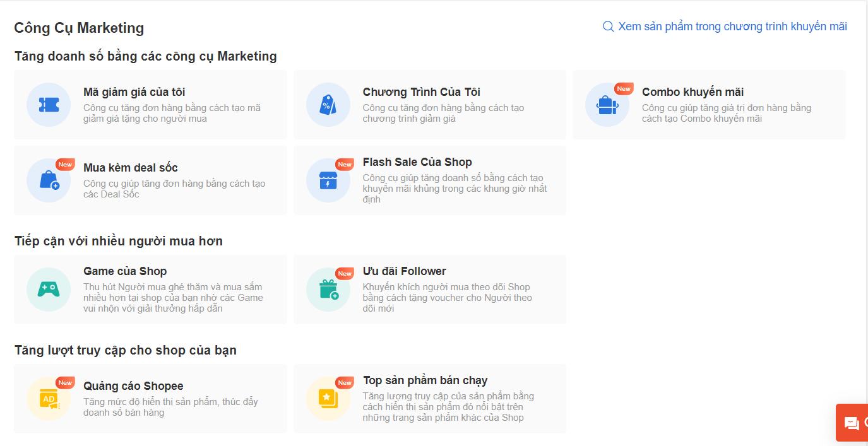
Task: Select the Flash Sale Của Shop heading
Action: point(417,162)
